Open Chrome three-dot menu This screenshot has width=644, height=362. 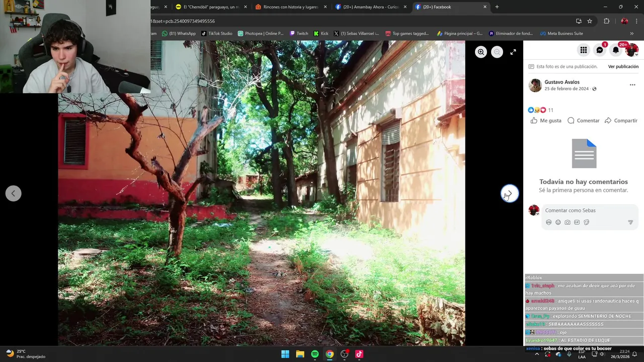(636, 21)
